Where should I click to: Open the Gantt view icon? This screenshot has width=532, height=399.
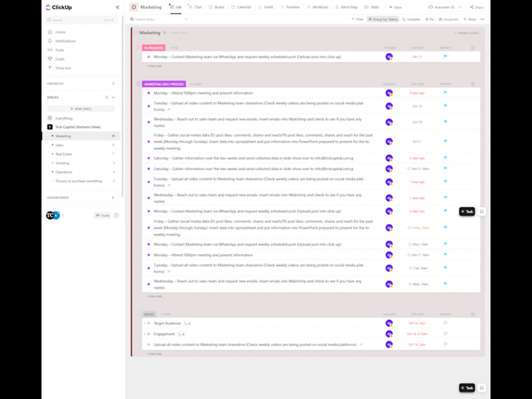(264, 7)
